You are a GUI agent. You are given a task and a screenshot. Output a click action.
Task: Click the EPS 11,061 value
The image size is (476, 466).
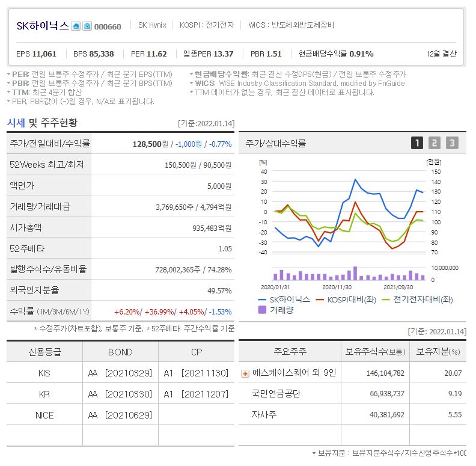coord(36,54)
